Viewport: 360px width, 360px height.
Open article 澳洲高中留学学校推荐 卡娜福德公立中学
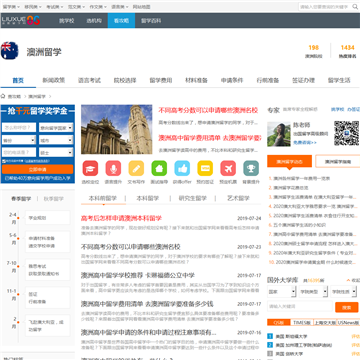tap(138, 275)
